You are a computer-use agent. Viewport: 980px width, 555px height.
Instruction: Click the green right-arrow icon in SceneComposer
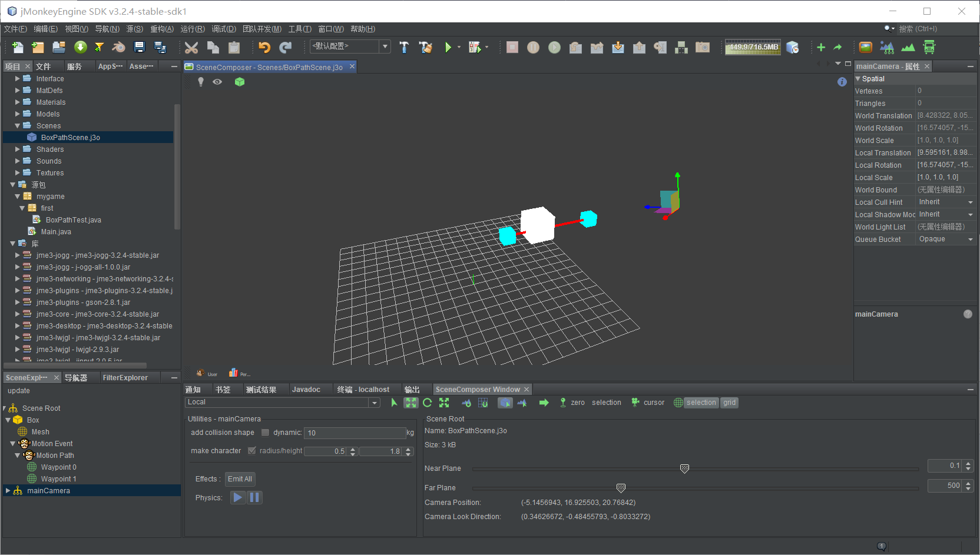coord(544,403)
